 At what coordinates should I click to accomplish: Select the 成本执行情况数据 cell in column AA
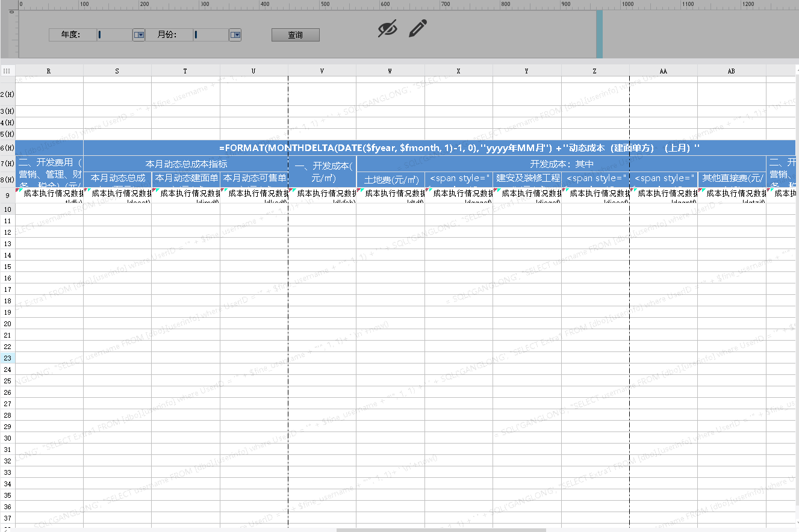pos(664,195)
